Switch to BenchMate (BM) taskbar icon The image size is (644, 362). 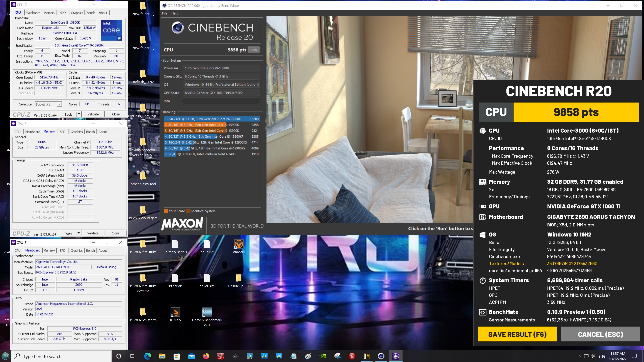click(x=366, y=356)
